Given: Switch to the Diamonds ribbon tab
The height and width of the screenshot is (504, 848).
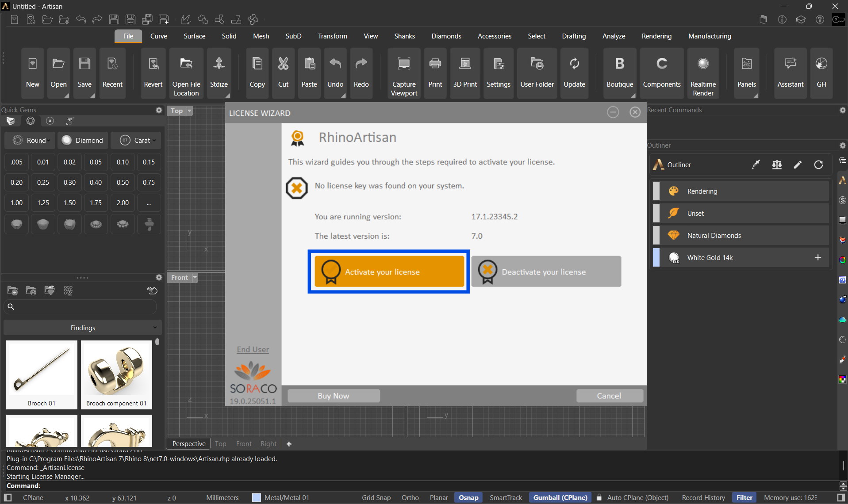Looking at the screenshot, I should 446,36.
